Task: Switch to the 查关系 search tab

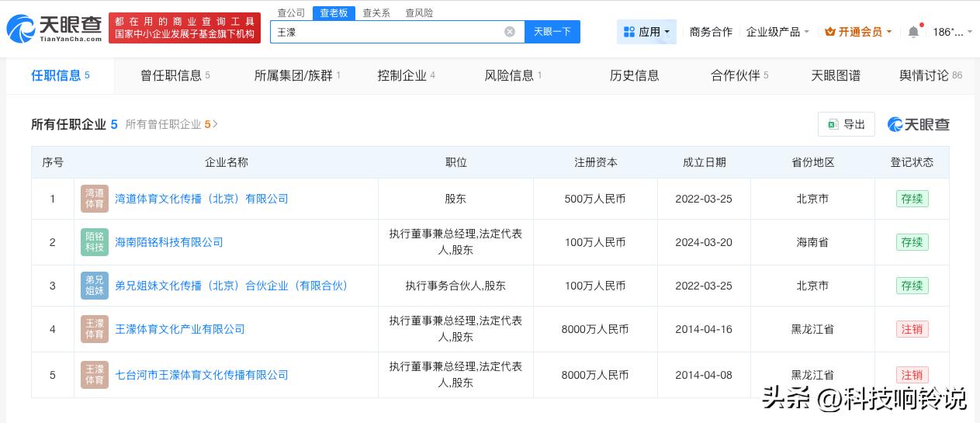Action: (x=376, y=13)
